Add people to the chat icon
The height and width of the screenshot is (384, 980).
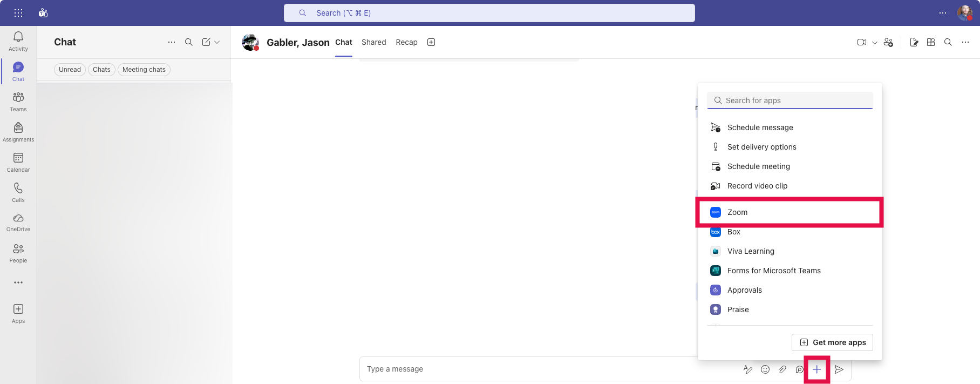point(889,42)
